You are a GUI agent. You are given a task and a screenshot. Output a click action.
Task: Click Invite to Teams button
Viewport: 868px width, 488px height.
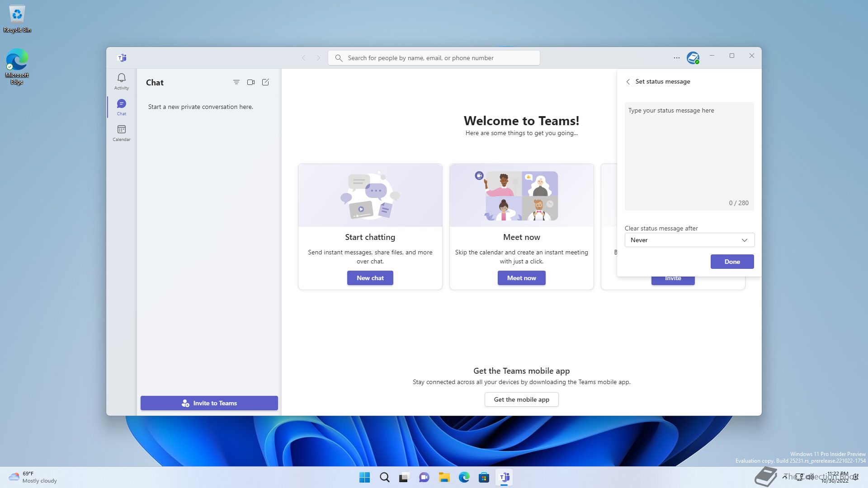coord(209,403)
